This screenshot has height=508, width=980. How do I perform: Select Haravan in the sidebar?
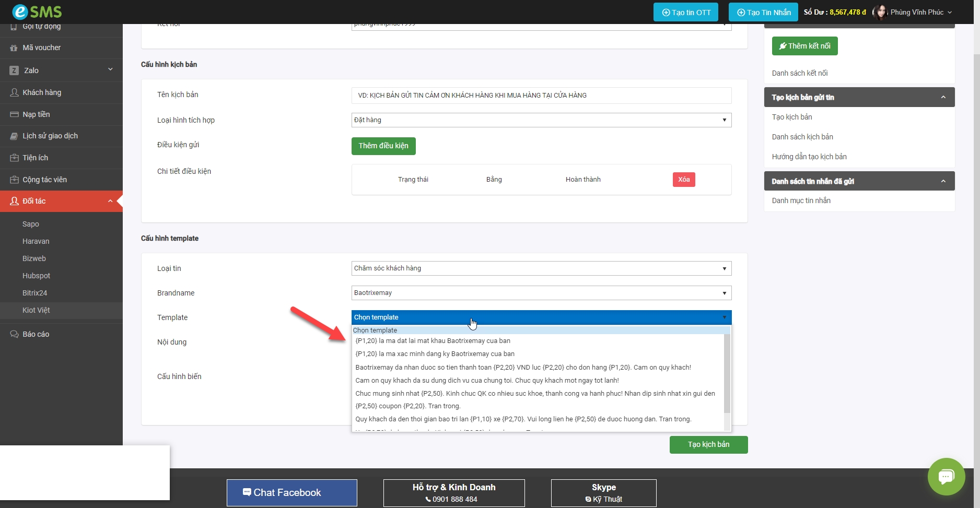pos(36,241)
